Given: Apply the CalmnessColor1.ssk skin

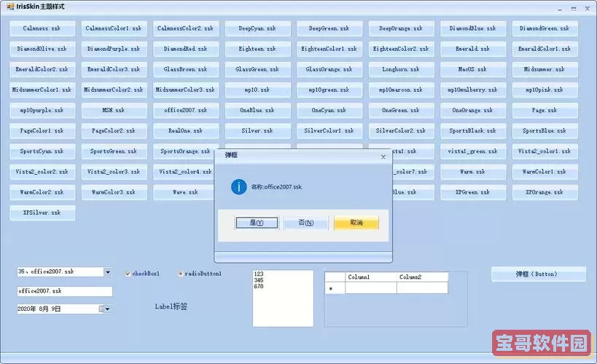Looking at the screenshot, I should [x=114, y=28].
